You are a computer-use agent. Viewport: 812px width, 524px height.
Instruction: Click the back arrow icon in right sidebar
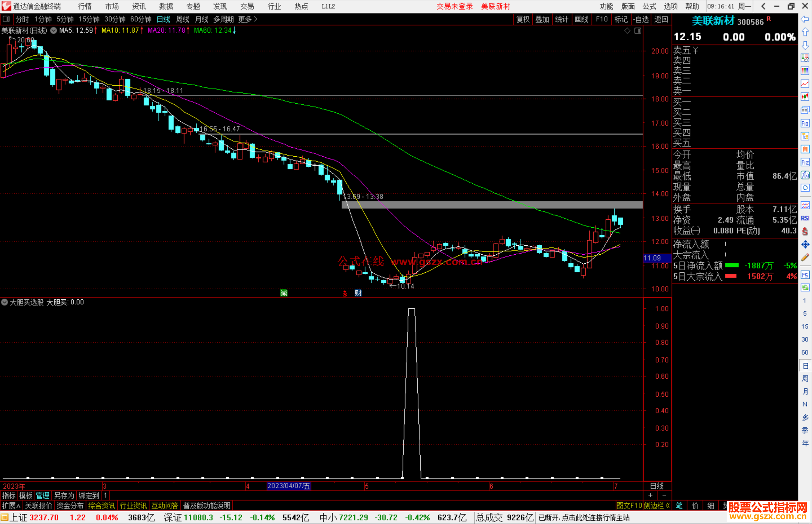(805, 19)
